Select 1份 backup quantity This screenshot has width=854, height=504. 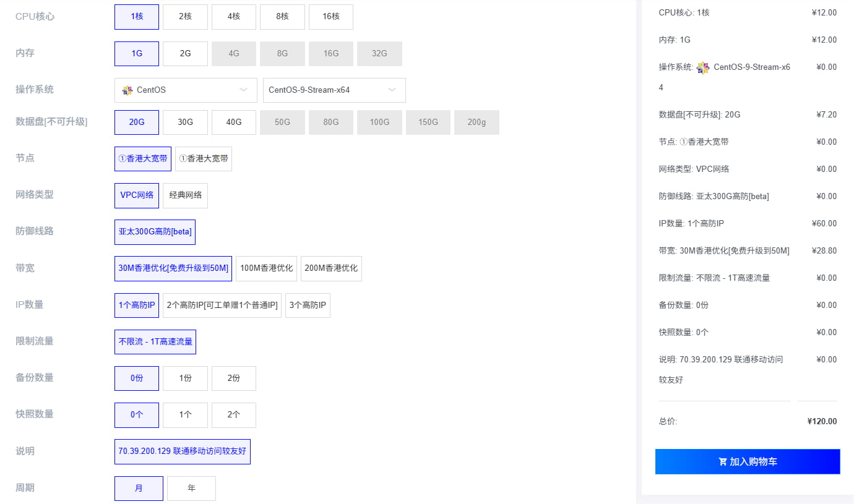click(185, 378)
